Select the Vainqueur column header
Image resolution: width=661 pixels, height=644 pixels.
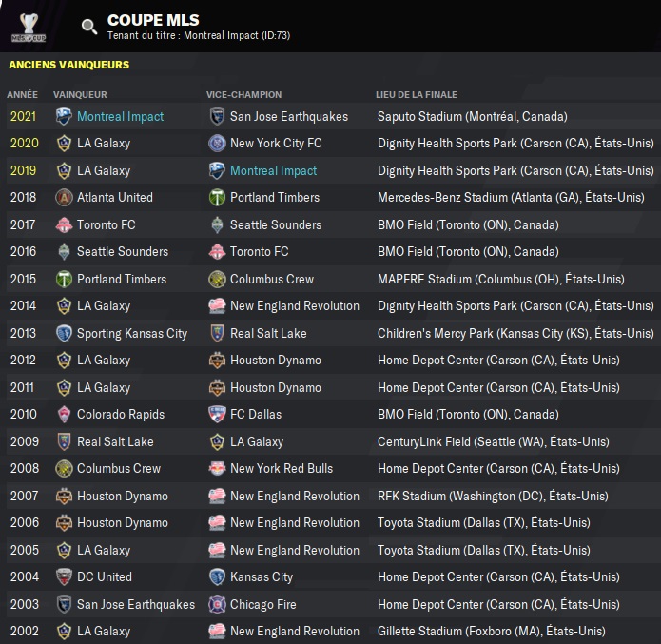click(80, 94)
